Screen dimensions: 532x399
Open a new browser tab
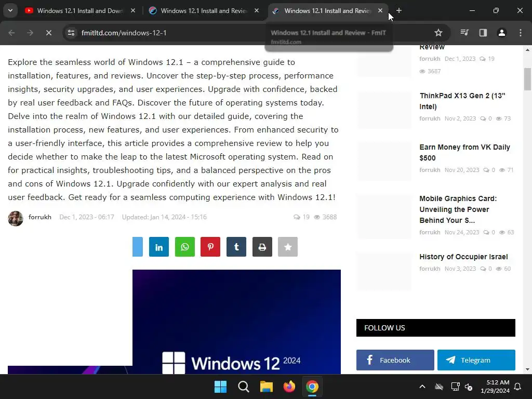coord(399,10)
